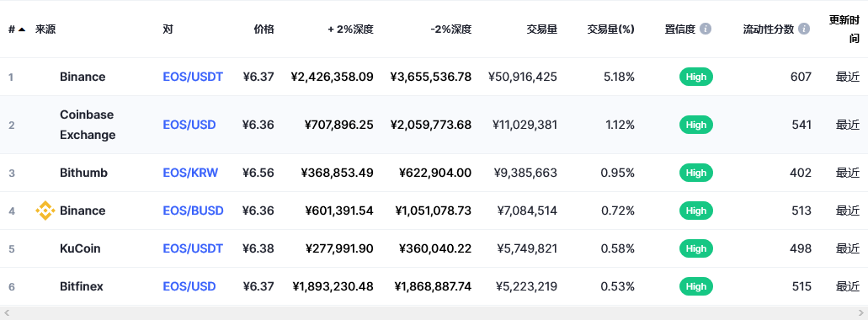Sort the table by 价格 column
This screenshot has height=320, width=868.
(264, 29)
